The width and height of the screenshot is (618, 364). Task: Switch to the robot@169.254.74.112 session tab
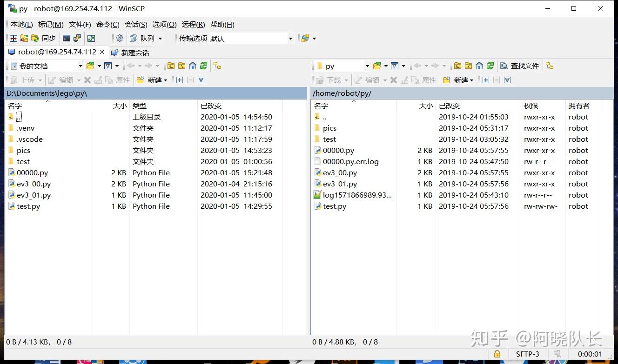[56, 52]
